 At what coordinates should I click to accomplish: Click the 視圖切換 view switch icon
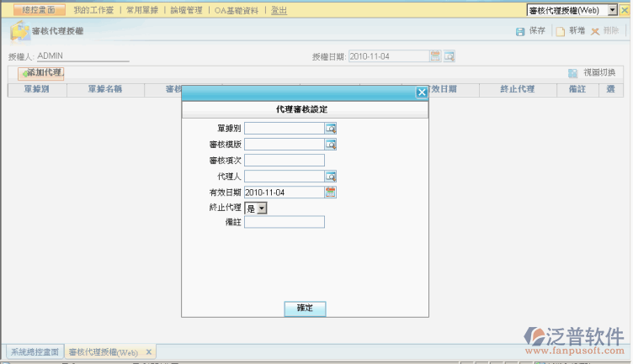572,73
